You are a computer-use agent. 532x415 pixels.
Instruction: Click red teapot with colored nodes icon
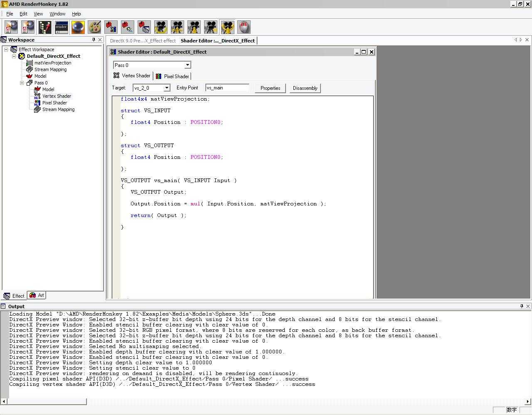pos(111,27)
